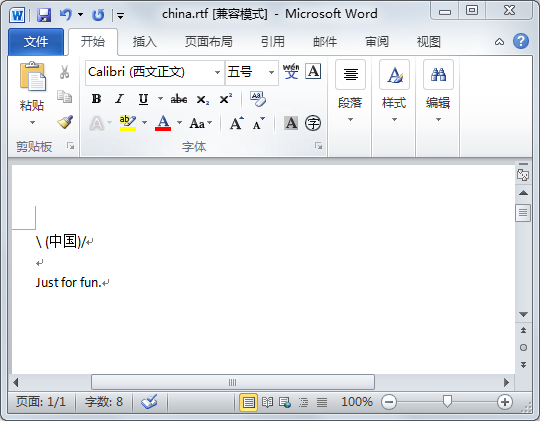Open the Change Case Aa menu
Viewport: 540px width, 421px height.
pyautogui.click(x=200, y=123)
